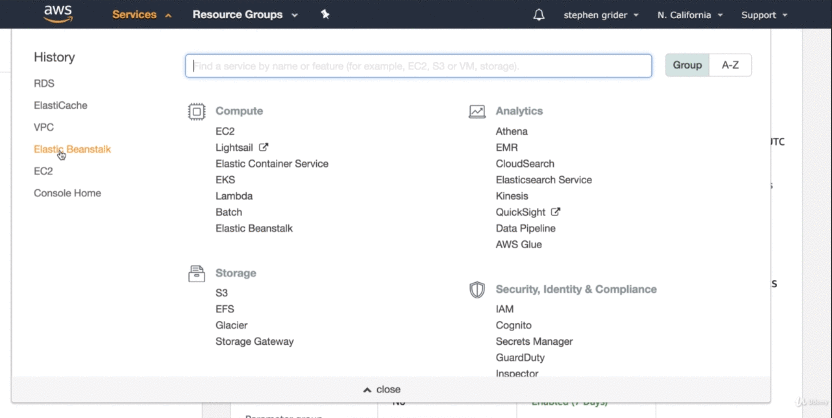This screenshot has width=832, height=418.
Task: Click the QuickSight external link icon
Action: 556,212
